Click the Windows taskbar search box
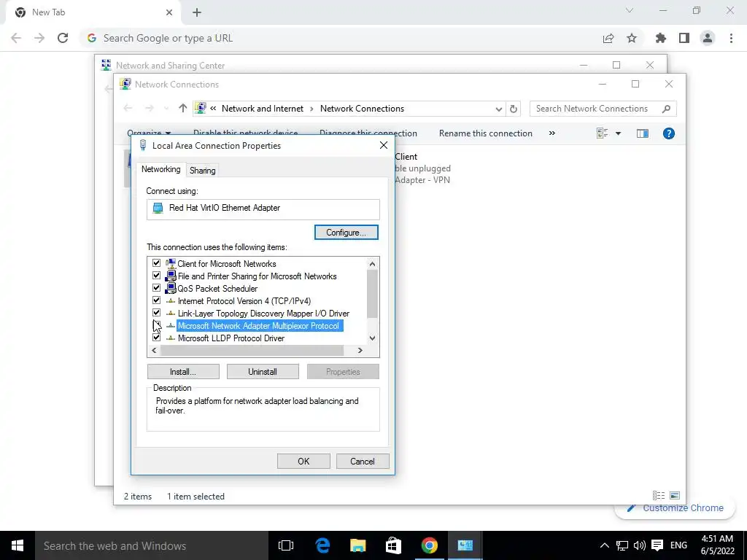Image resolution: width=747 pixels, height=560 pixels. (x=152, y=545)
